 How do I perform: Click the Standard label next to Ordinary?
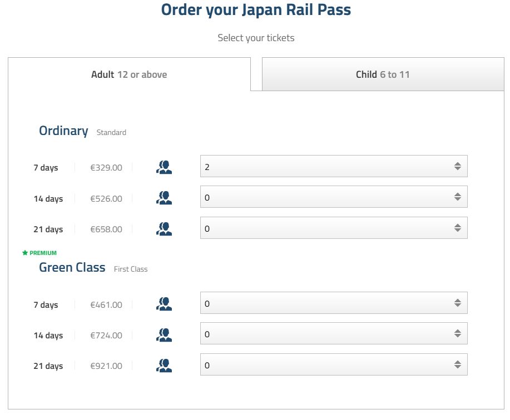[111, 133]
